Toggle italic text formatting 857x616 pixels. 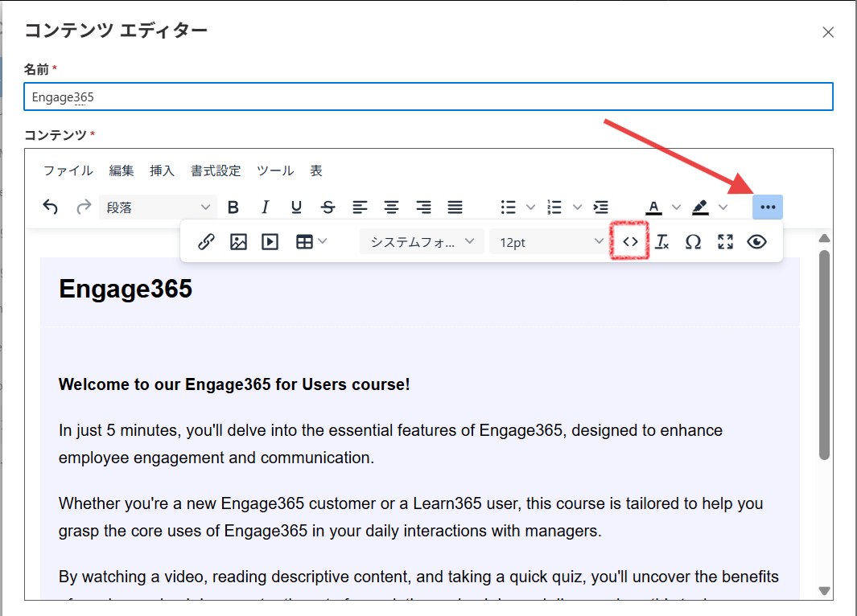265,207
